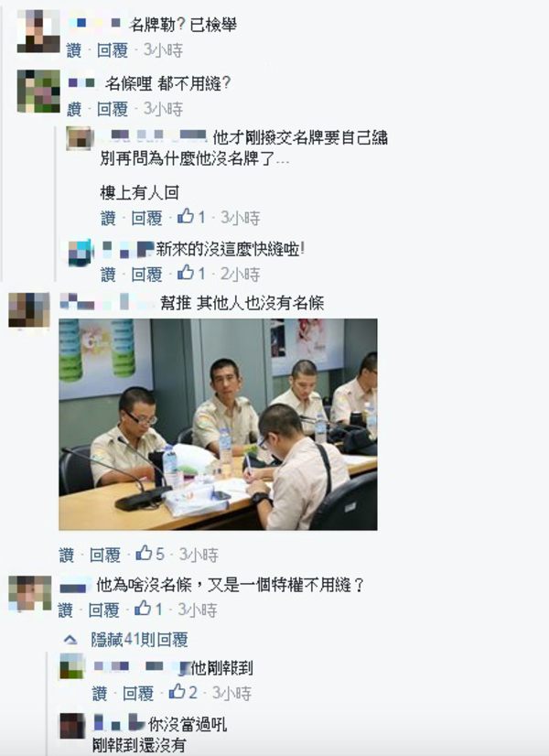Like the 名牌勒?已檢舉 comment via 讚
Viewport: 549px width, 756px height.
pos(74,50)
